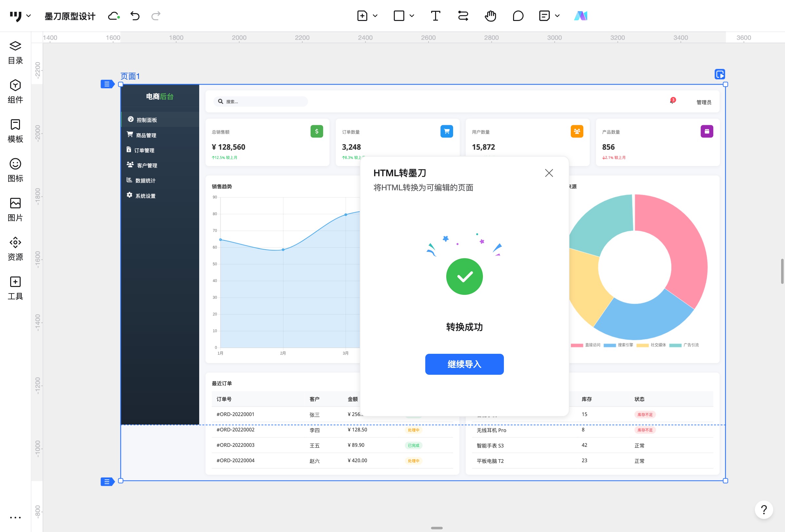Select the hand pan tool
This screenshot has width=785, height=532.
pos(490,16)
